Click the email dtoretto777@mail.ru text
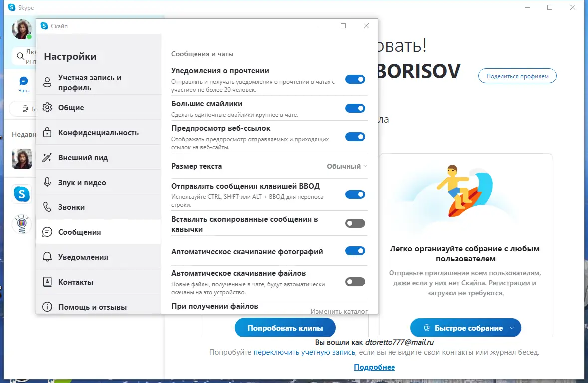Image resolution: width=588 pixels, height=383 pixels. point(399,342)
